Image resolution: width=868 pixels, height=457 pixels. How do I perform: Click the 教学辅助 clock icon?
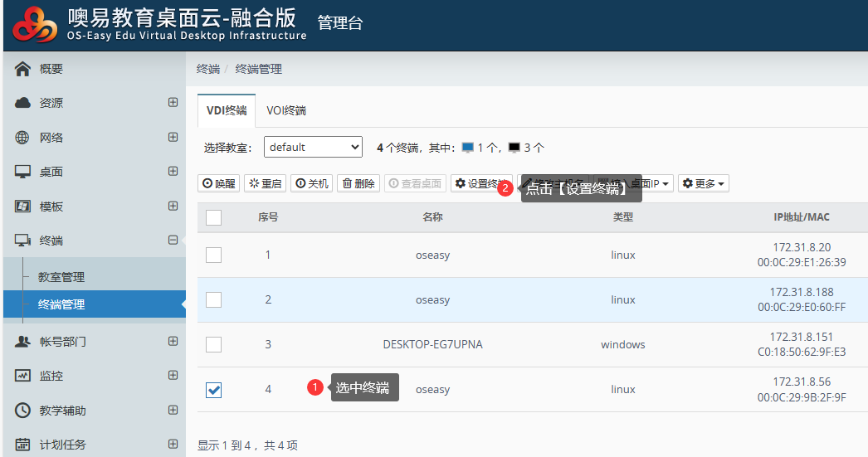point(22,411)
